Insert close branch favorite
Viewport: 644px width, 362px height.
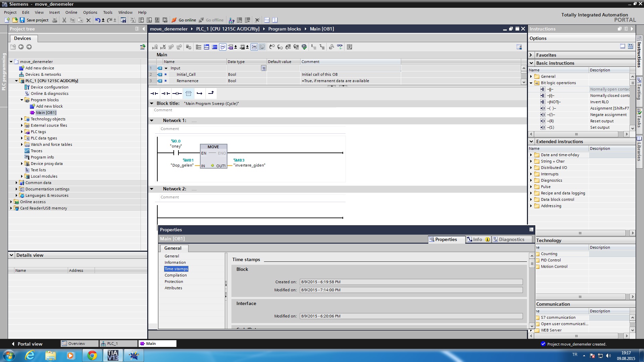211,94
